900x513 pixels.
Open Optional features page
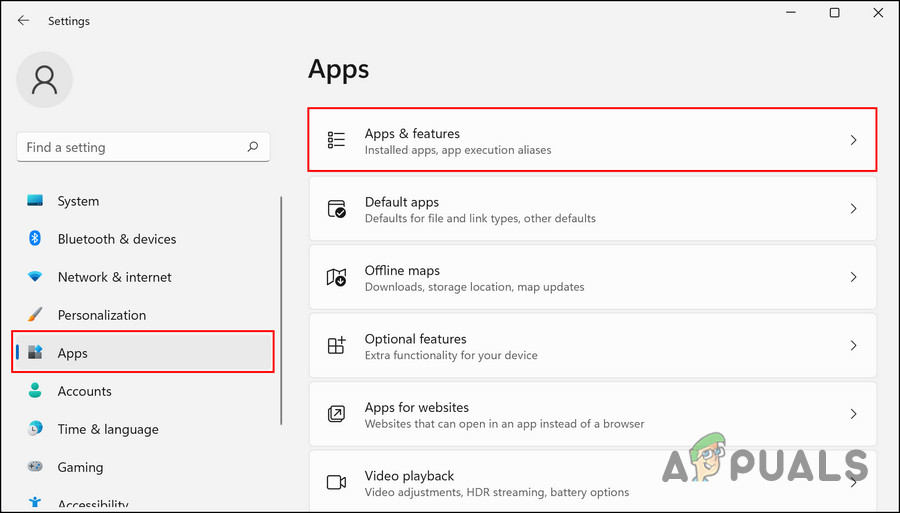(592, 345)
